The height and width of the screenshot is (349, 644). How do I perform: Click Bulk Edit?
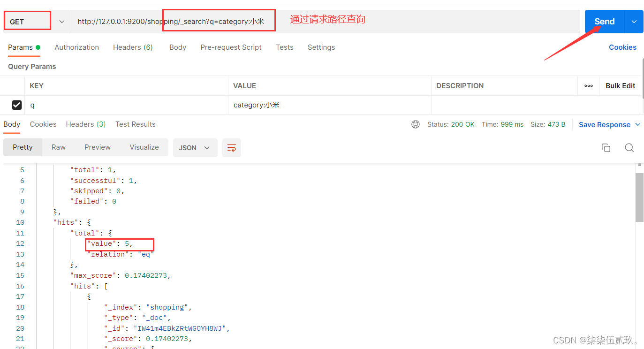tap(620, 86)
